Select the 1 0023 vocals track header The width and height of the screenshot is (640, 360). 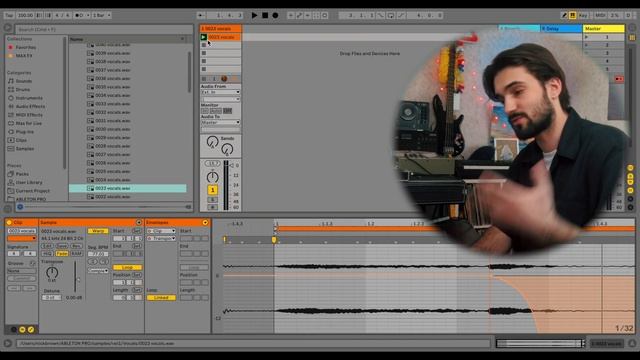(x=221, y=29)
